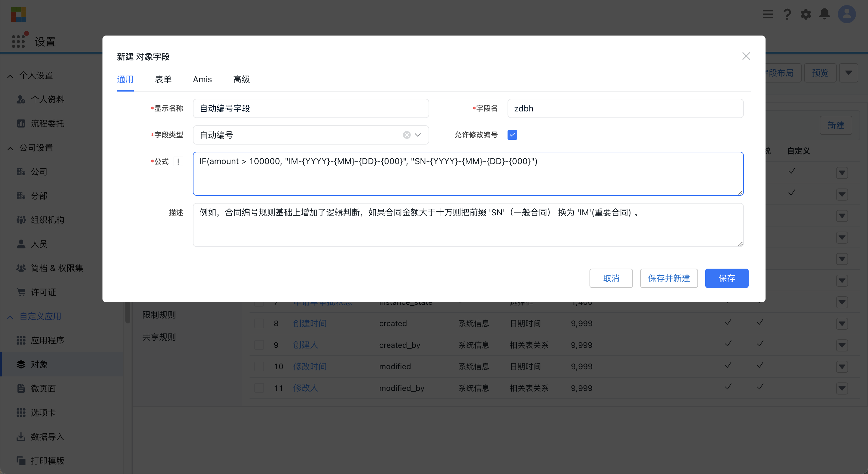Image resolution: width=868 pixels, height=474 pixels.
Task: Switch to the 高级 tab
Action: [241, 80]
